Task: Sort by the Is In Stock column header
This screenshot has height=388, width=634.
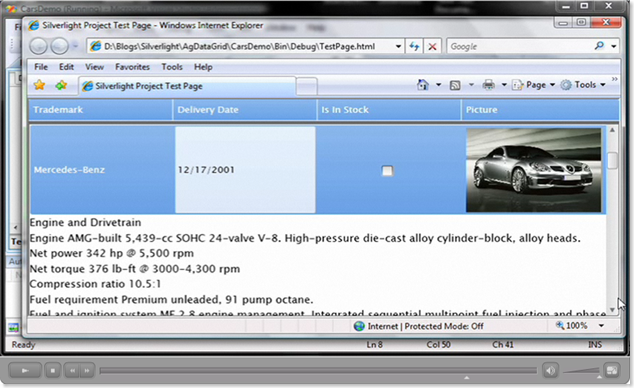Action: pos(389,110)
